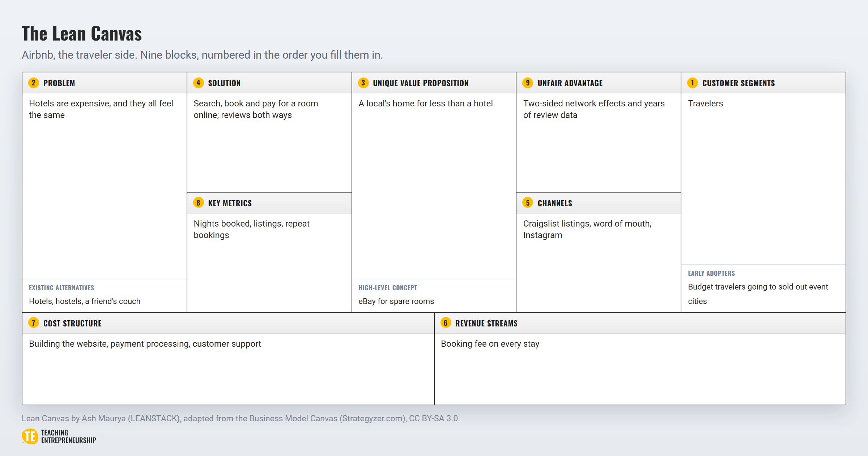
Task: Click the 'Travelers' customer segment text
Action: [705, 104]
